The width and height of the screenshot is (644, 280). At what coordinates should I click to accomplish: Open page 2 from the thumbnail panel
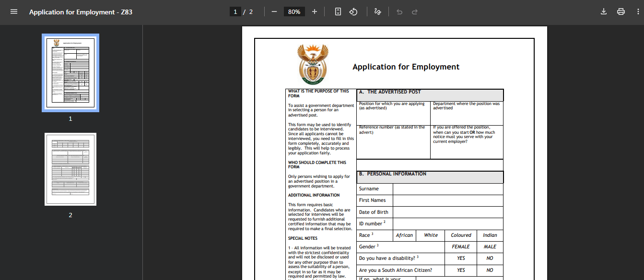coord(70,169)
